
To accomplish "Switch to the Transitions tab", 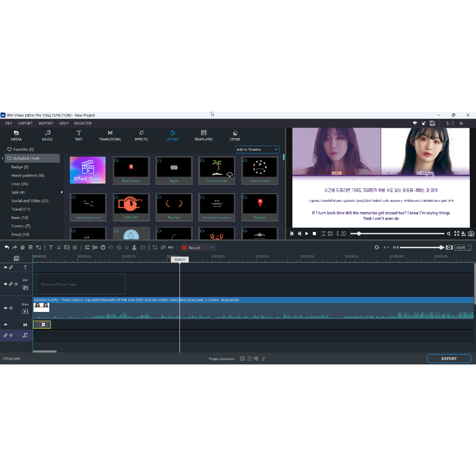I will (110, 135).
